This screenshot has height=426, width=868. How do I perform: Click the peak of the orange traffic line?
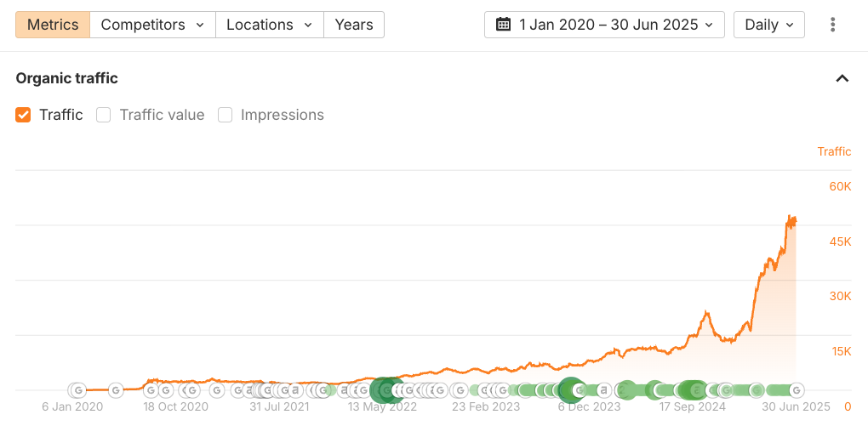coord(790,216)
